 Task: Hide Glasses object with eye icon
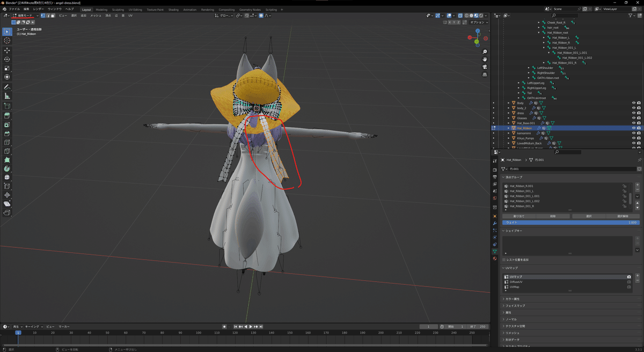click(633, 118)
